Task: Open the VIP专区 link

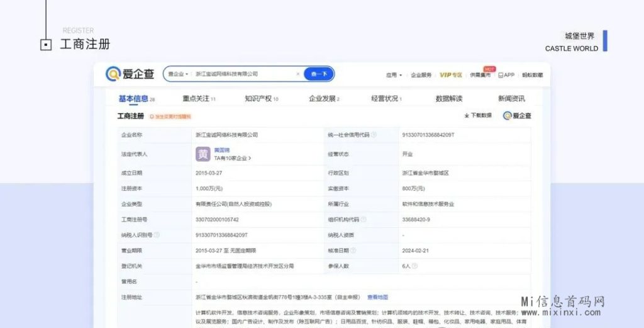Action: pyautogui.click(x=450, y=75)
